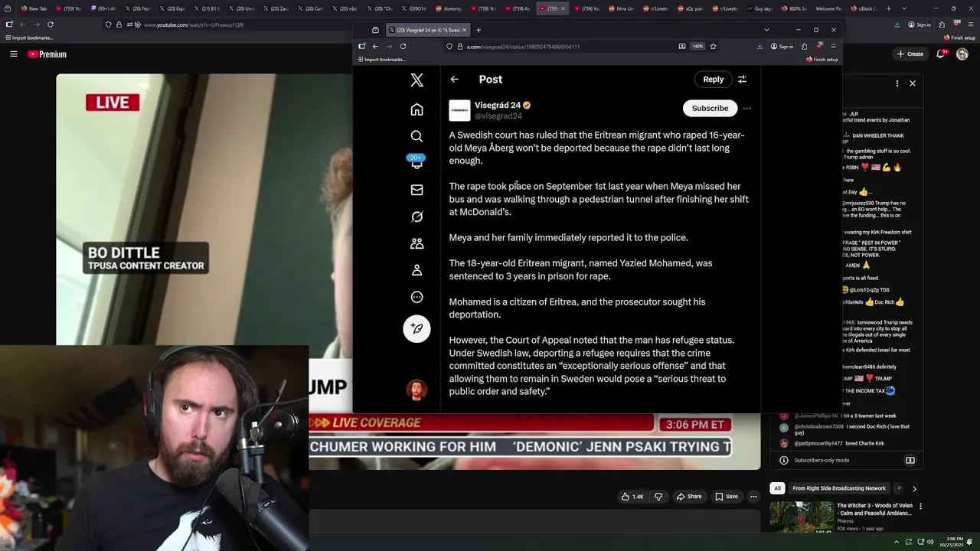Subscribe to Visegrád 24
Screen dimensions: 980x551
click(x=710, y=109)
